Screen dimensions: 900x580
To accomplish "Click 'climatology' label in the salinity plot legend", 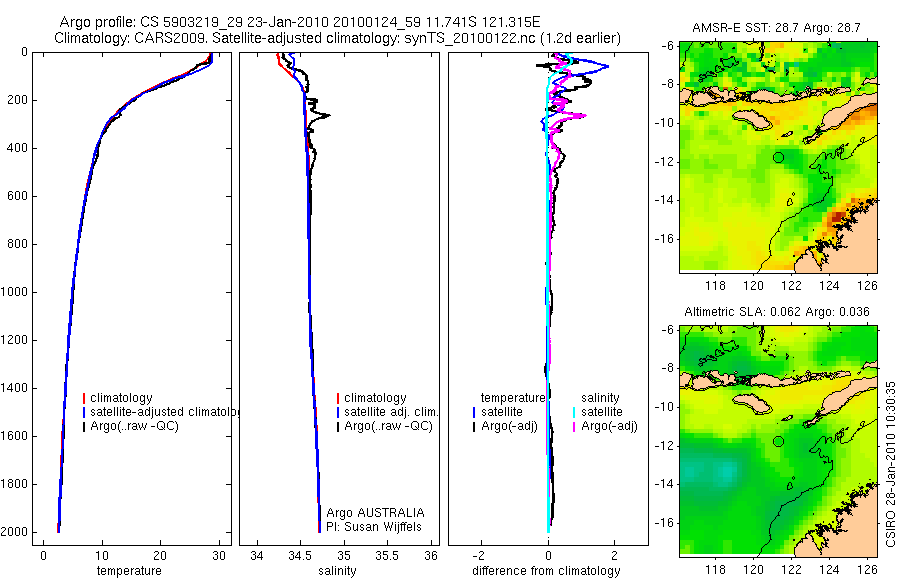I will [x=375, y=398].
